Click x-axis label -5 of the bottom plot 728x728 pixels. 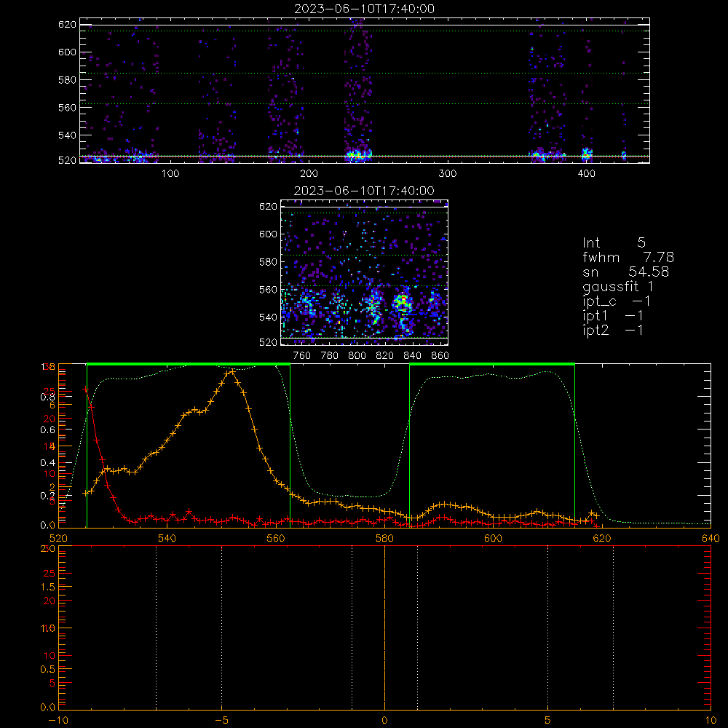[x=221, y=720]
